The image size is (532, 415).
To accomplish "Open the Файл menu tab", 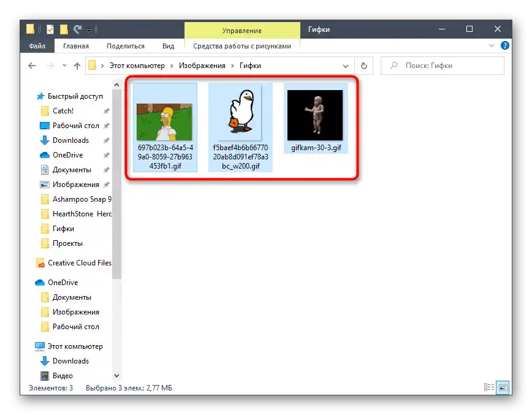I will point(37,46).
